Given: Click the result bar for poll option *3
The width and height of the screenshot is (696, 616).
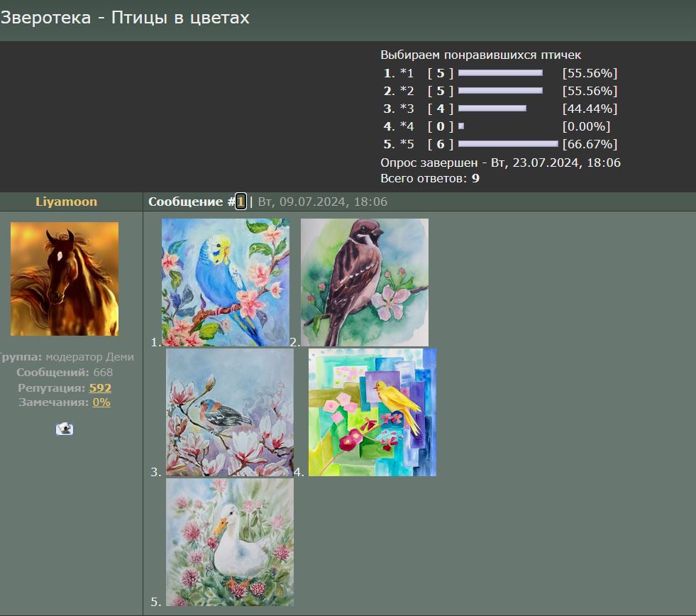Looking at the screenshot, I should 492,109.
